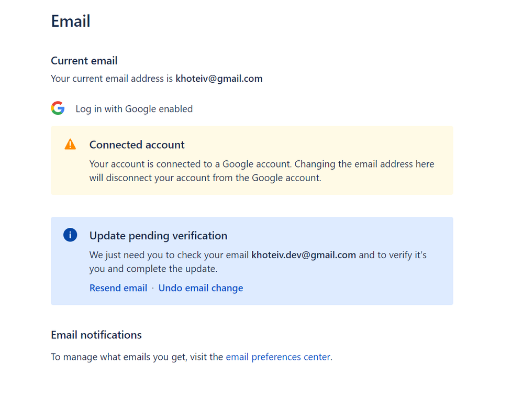Click the Google logo icon
The width and height of the screenshot is (523, 420).
(x=58, y=108)
